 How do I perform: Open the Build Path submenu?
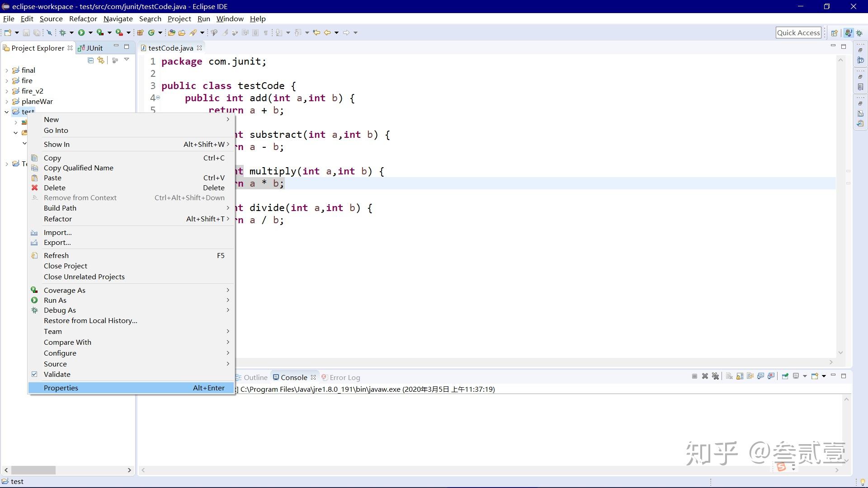[131, 208]
